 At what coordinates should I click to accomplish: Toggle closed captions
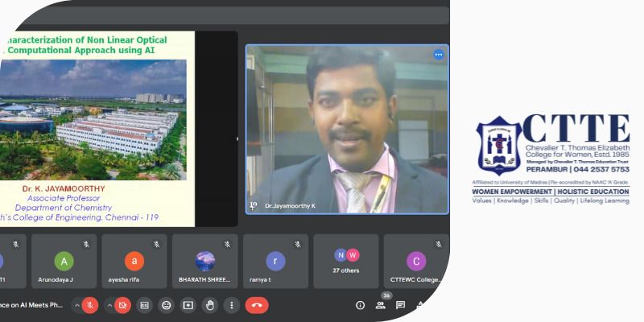point(144,305)
